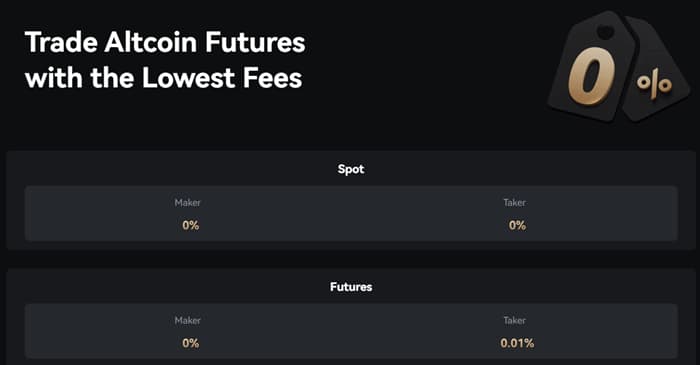Click the golden 0 price tag icon
The image size is (700, 365).
tap(592, 67)
